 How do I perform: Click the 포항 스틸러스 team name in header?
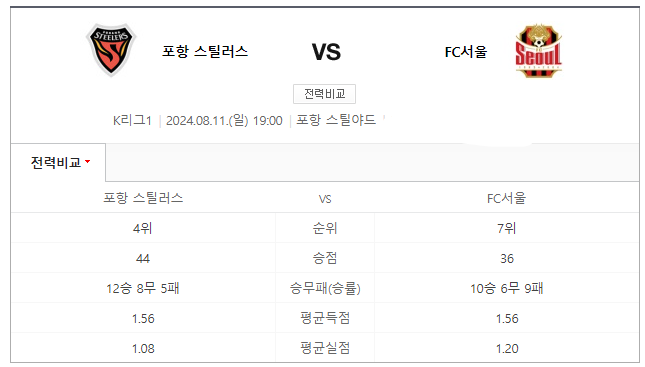click(x=205, y=52)
